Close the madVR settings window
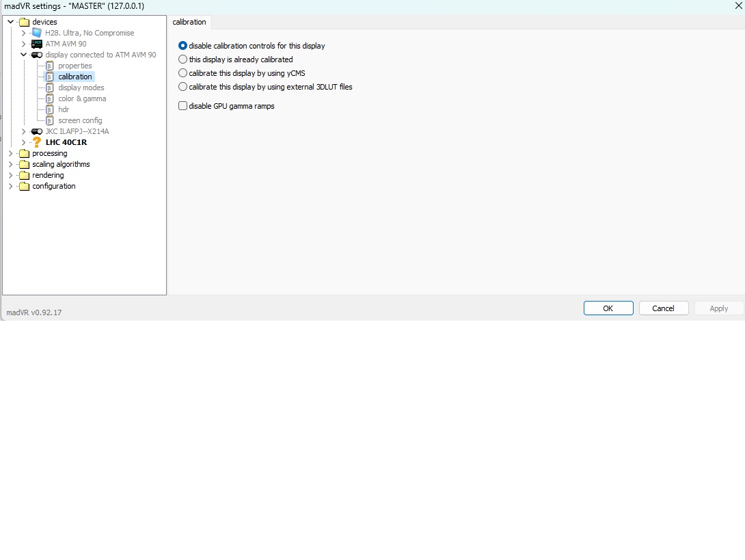 [x=739, y=5]
